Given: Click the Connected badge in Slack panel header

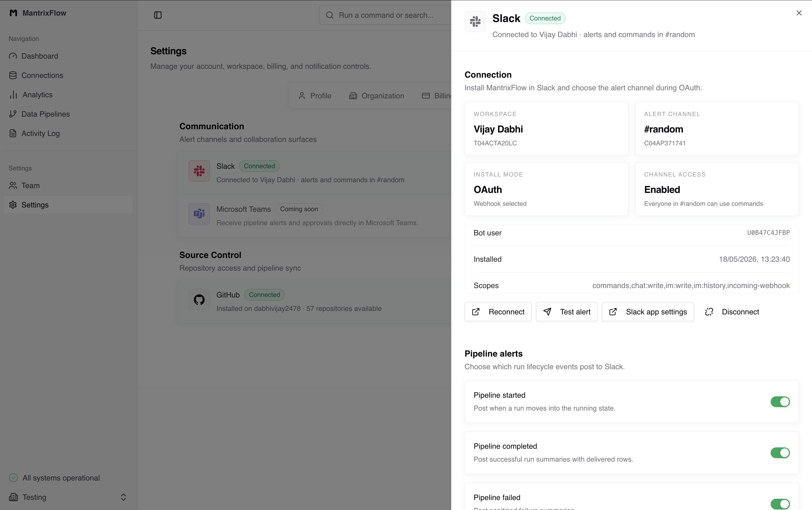Looking at the screenshot, I should click(x=545, y=18).
